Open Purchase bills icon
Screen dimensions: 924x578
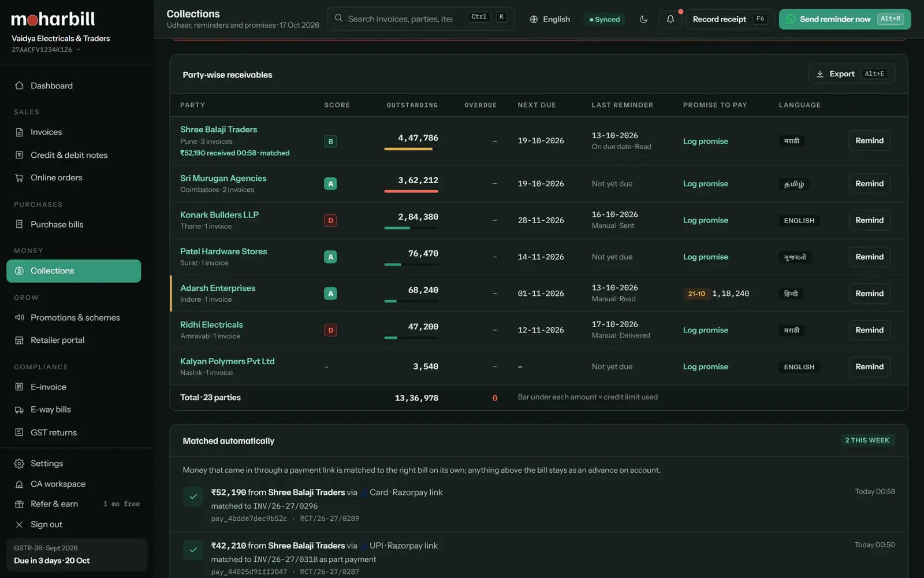(19, 224)
